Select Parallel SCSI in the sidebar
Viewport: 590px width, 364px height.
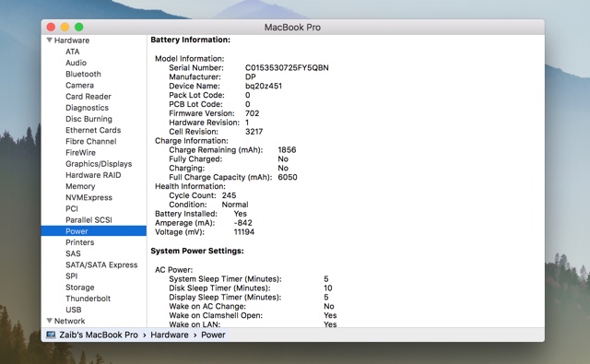88,220
